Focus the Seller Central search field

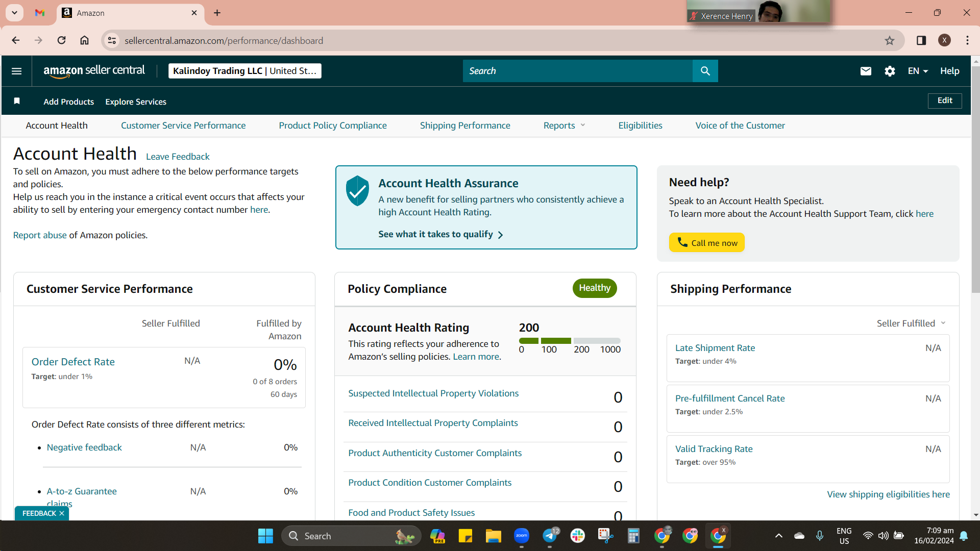(578, 71)
